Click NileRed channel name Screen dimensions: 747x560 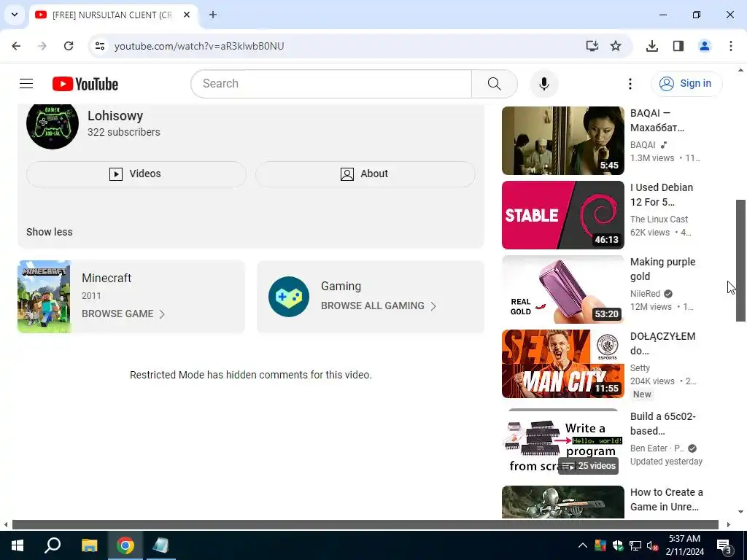[645, 293]
